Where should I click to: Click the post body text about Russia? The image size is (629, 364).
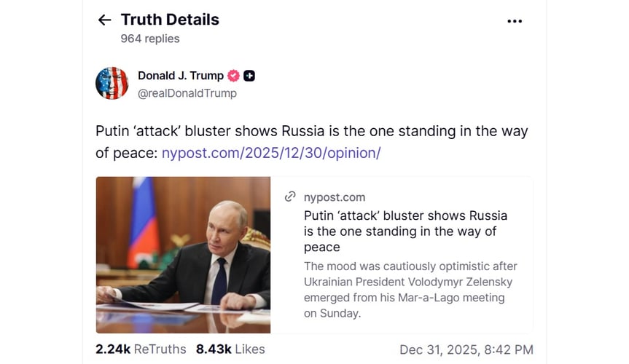[311, 132]
